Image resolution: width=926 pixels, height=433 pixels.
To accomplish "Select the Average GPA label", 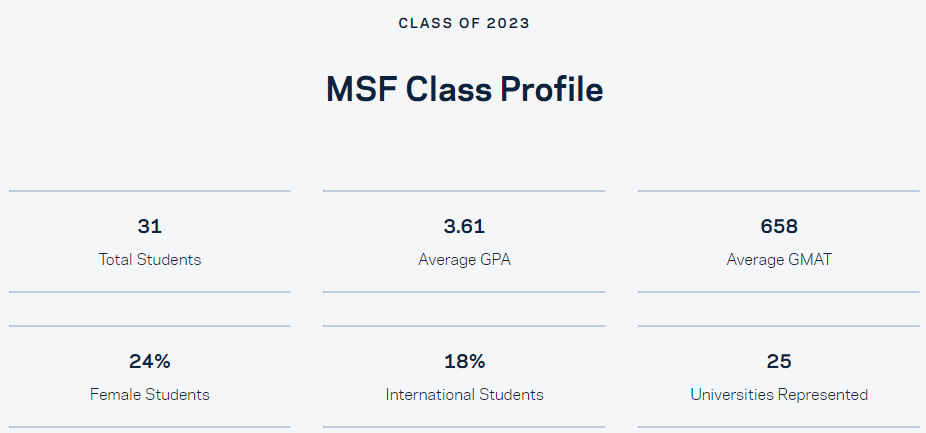I will coord(464,259).
